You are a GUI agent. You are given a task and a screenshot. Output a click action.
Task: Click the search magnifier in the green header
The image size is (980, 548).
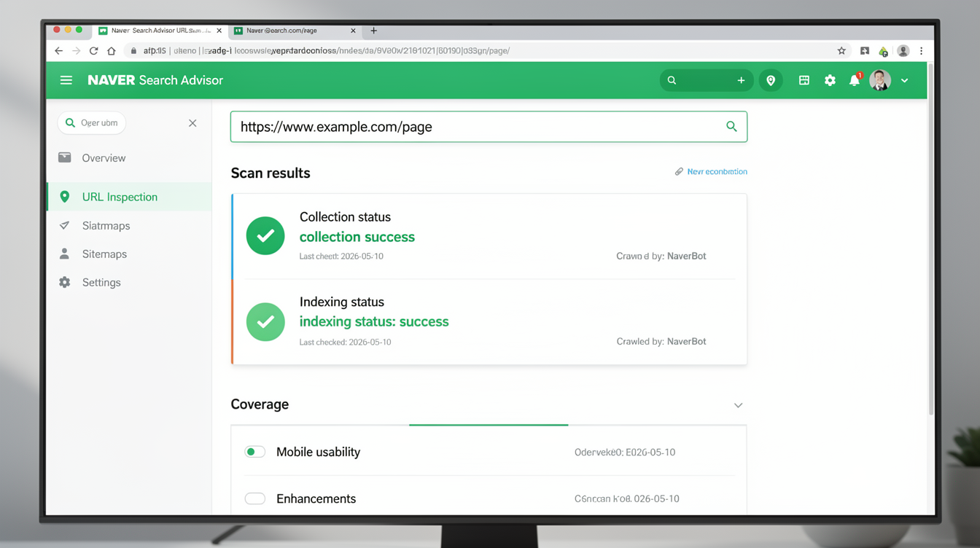672,80
